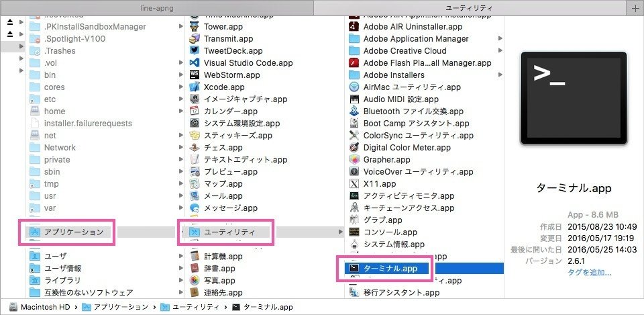Click the プレビュー.app icon

pos(195,171)
